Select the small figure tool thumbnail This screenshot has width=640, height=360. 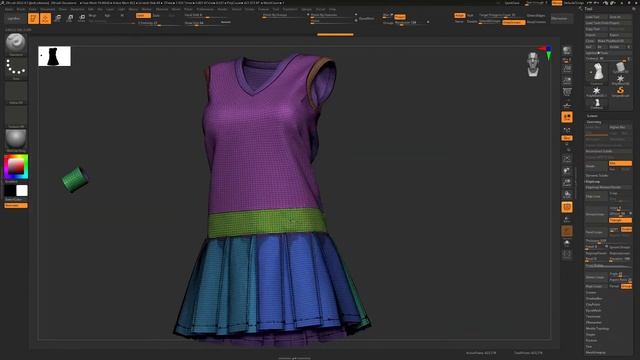(596, 103)
